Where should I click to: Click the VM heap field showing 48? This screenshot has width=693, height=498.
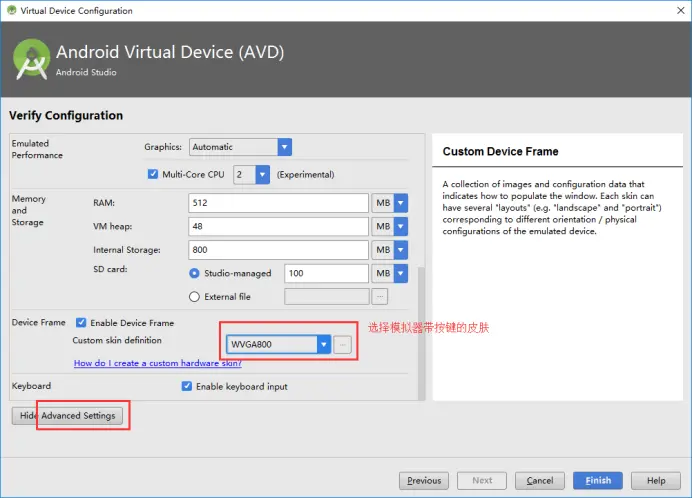[278, 226]
